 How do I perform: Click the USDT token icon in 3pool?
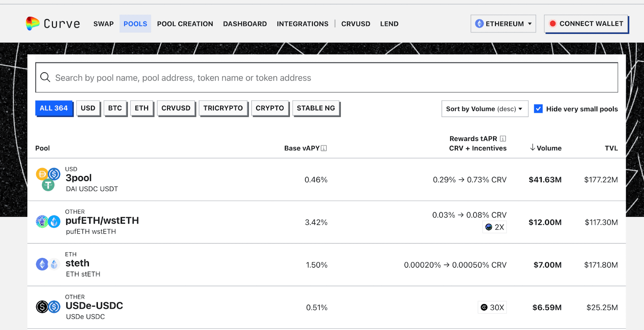click(48, 185)
